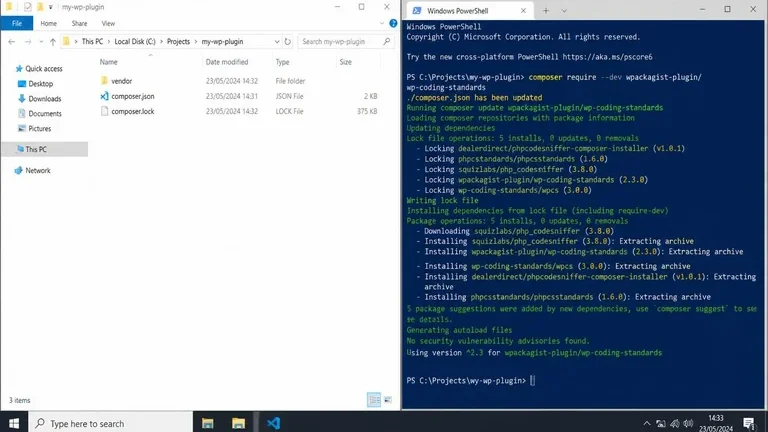Click the search magnifier icon in Explorer
The width and height of the screenshot is (768, 432).
pyautogui.click(x=387, y=42)
